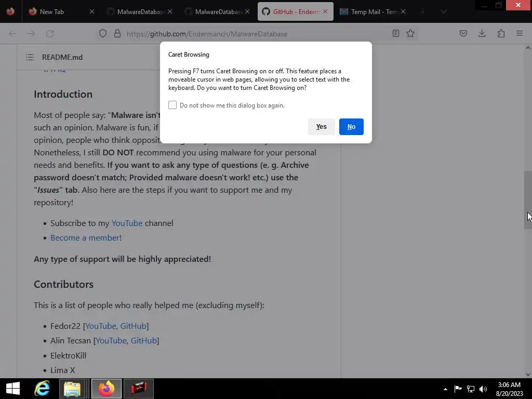532x399 pixels.
Task: Close the second MalwareDatabase tab
Action: [x=247, y=11]
